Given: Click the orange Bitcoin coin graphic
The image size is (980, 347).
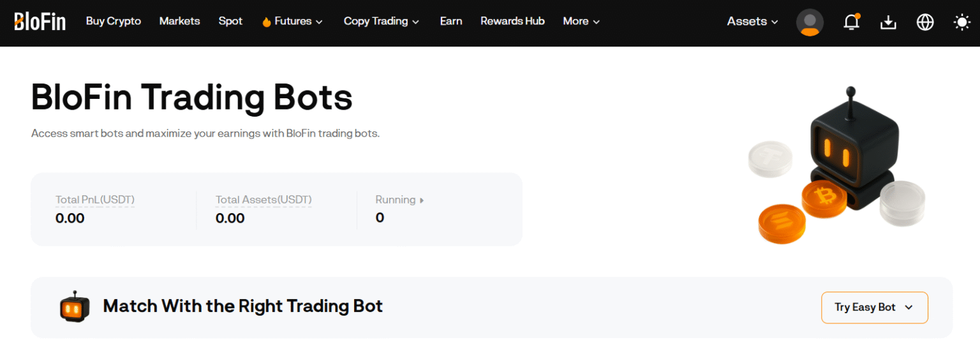Looking at the screenshot, I should [824, 198].
